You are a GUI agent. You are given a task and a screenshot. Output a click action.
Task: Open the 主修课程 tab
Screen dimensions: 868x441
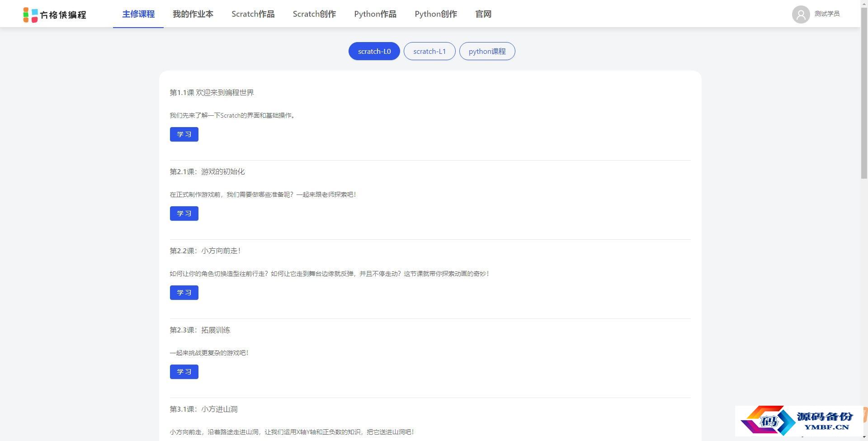[138, 14]
